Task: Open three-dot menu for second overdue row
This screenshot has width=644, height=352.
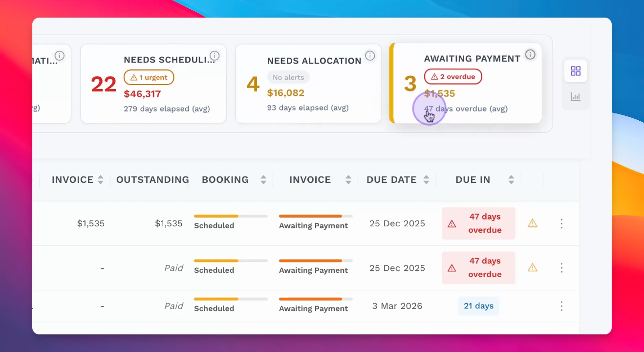Action: click(x=561, y=268)
